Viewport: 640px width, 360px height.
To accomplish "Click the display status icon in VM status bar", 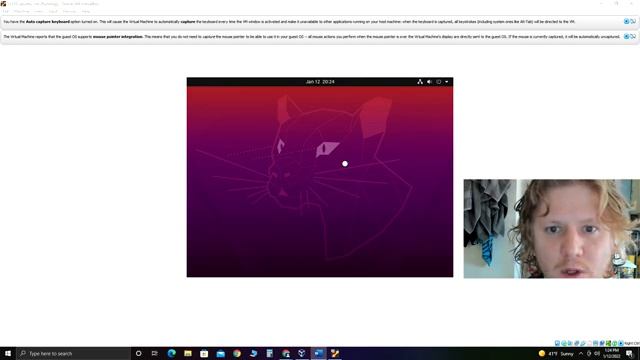I will tap(596, 343).
